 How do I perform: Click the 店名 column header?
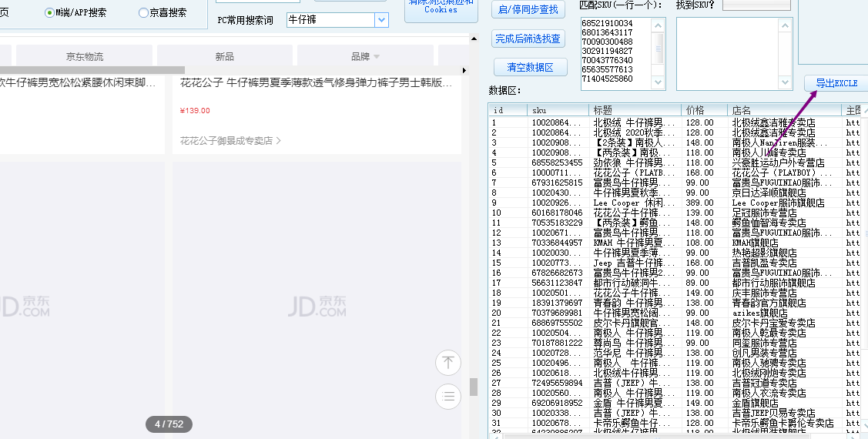[x=784, y=110]
